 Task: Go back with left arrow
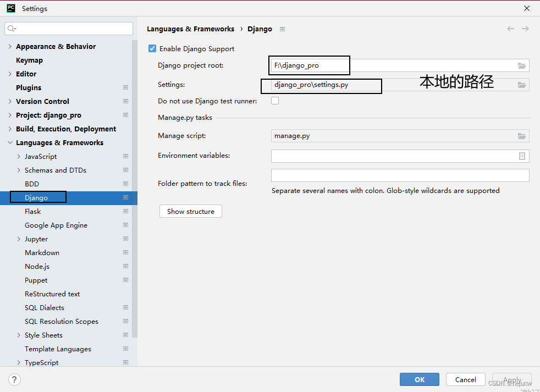(x=510, y=29)
